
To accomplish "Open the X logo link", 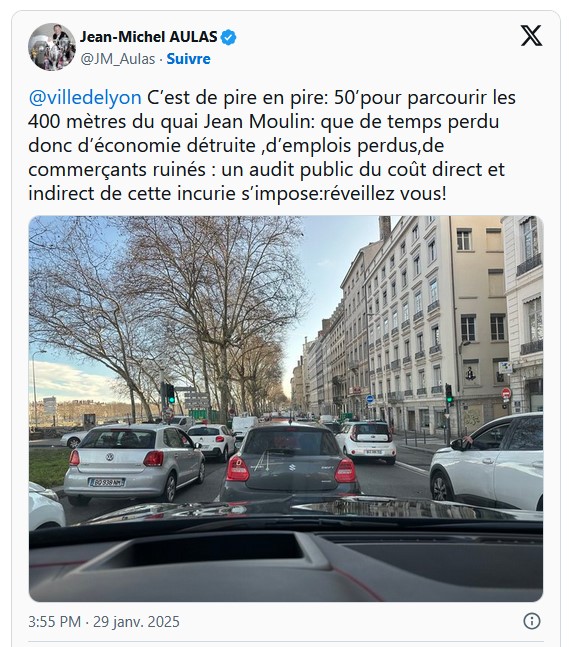I will (531, 36).
